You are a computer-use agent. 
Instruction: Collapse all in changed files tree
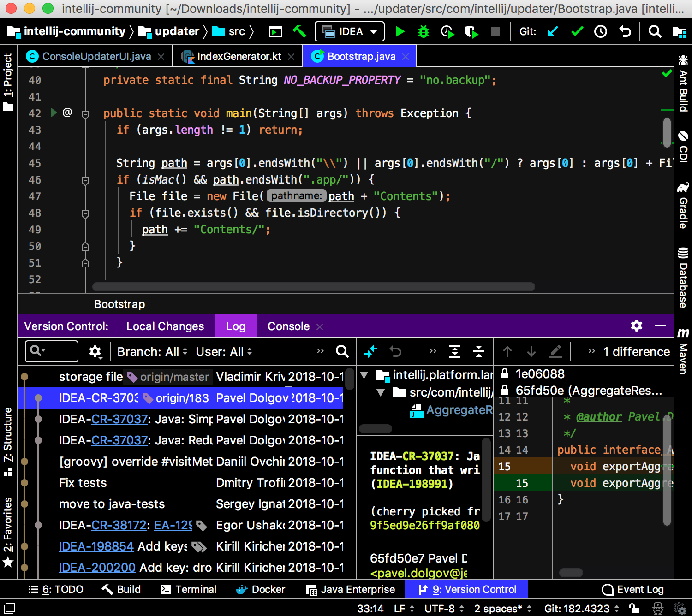479,351
